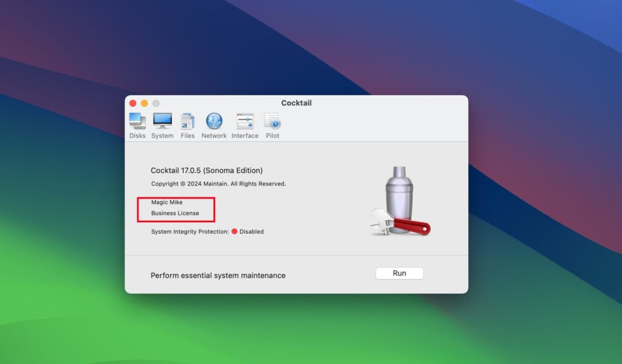Click the Business License text

point(175,214)
